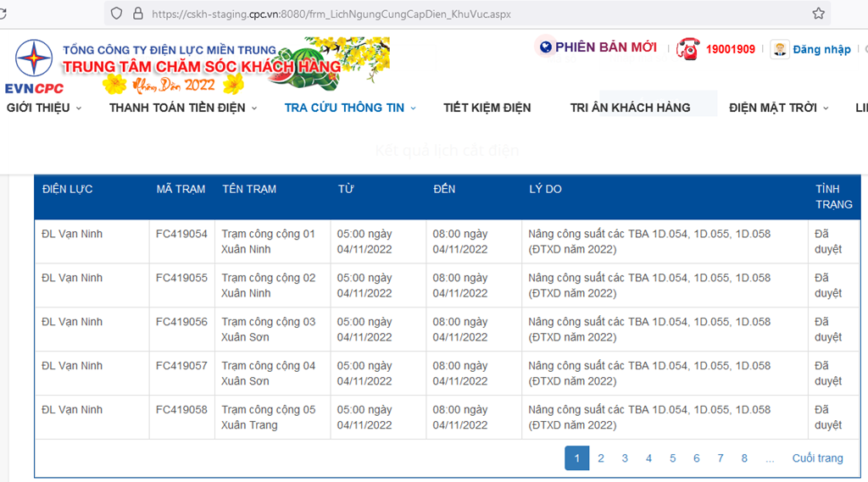Image resolution: width=868 pixels, height=482 pixels.
Task: Open the Tri ân khách hàng menu item
Action: [x=630, y=108]
